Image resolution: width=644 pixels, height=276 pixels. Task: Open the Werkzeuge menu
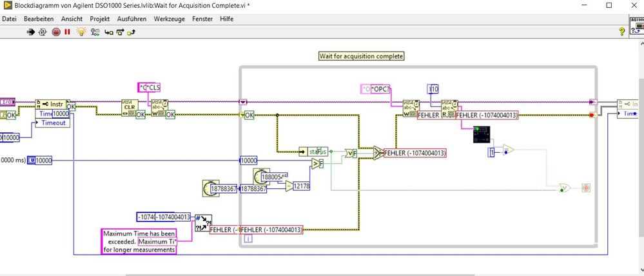coord(169,19)
